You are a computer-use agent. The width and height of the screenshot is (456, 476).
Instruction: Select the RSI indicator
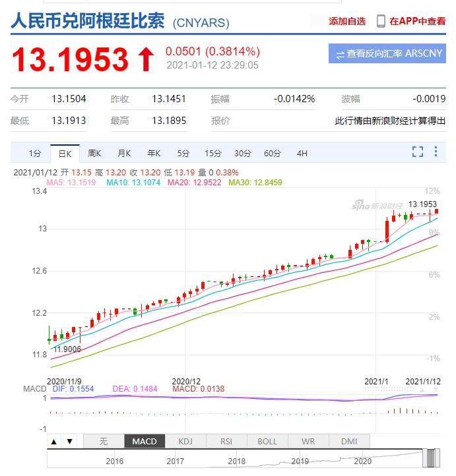[x=226, y=442]
